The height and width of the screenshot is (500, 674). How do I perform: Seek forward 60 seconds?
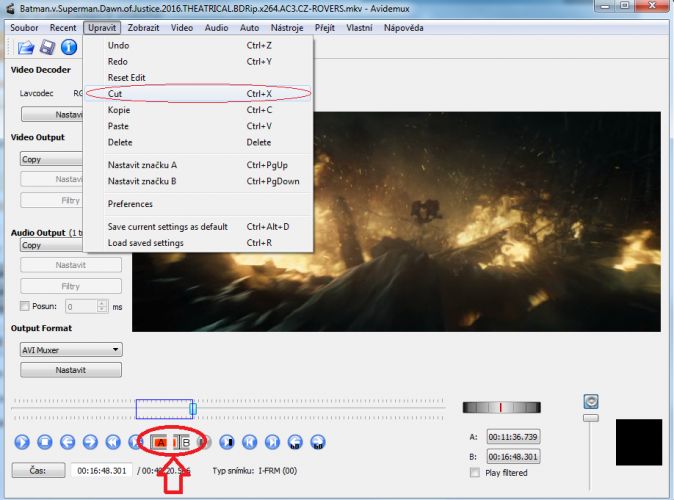pyautogui.click(x=318, y=442)
